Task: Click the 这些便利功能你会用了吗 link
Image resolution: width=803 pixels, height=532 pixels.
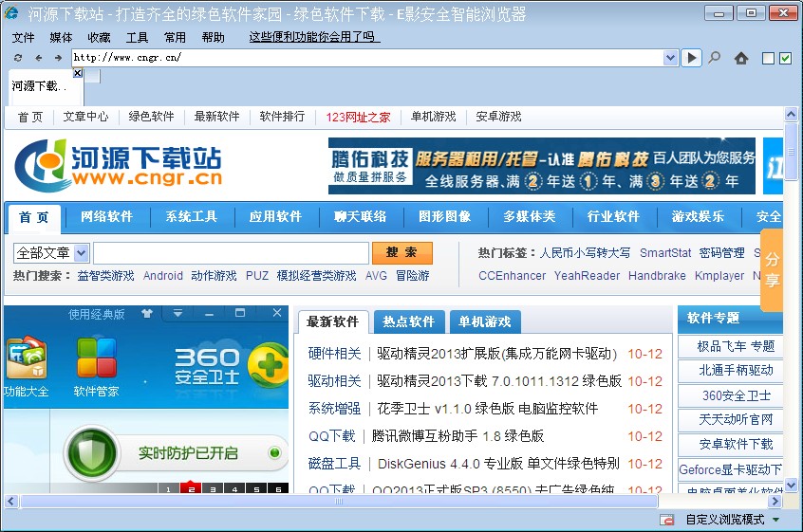Action: click(x=314, y=37)
